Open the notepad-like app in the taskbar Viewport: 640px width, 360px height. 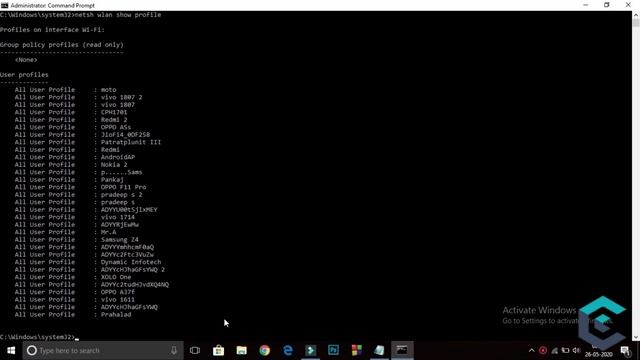point(379,350)
